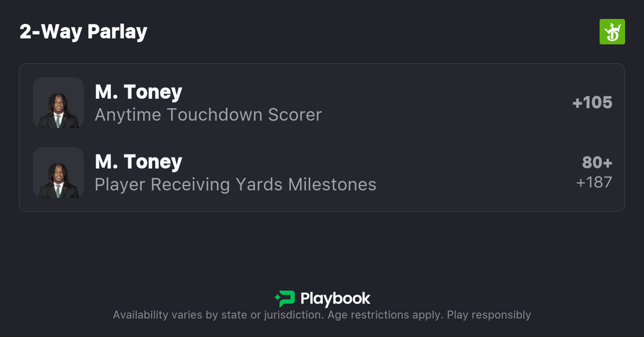The height and width of the screenshot is (337, 644).
Task: Click the word "Receiving" in second leg
Action: pos(191,184)
